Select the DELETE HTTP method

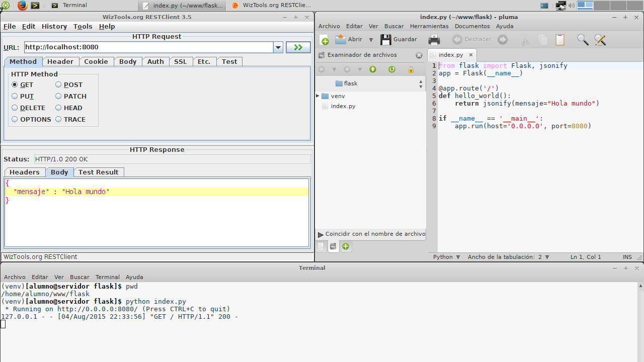point(15,108)
